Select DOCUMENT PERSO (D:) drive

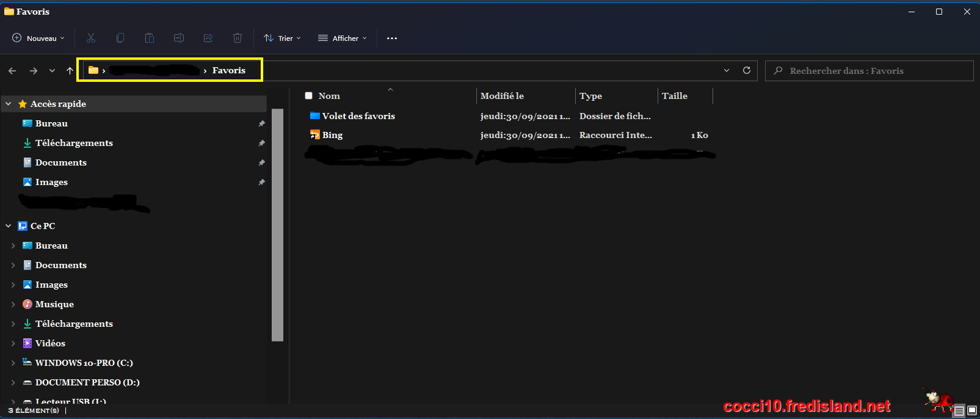coord(87,382)
